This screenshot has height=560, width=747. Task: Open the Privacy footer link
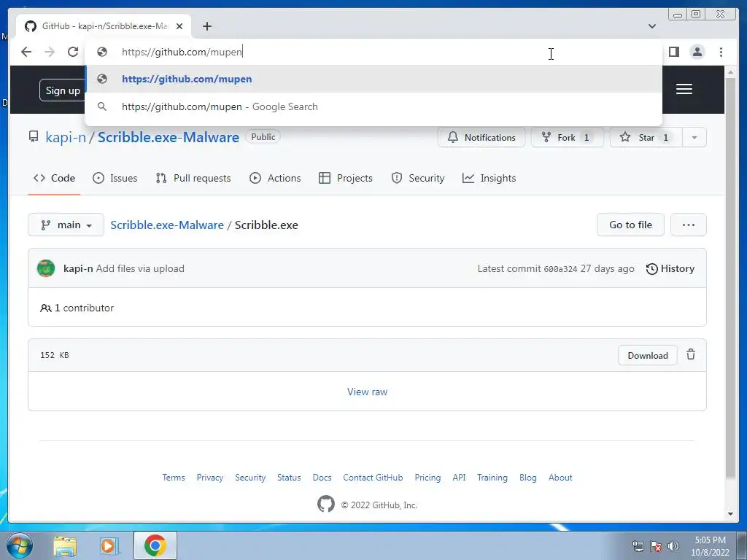click(210, 478)
